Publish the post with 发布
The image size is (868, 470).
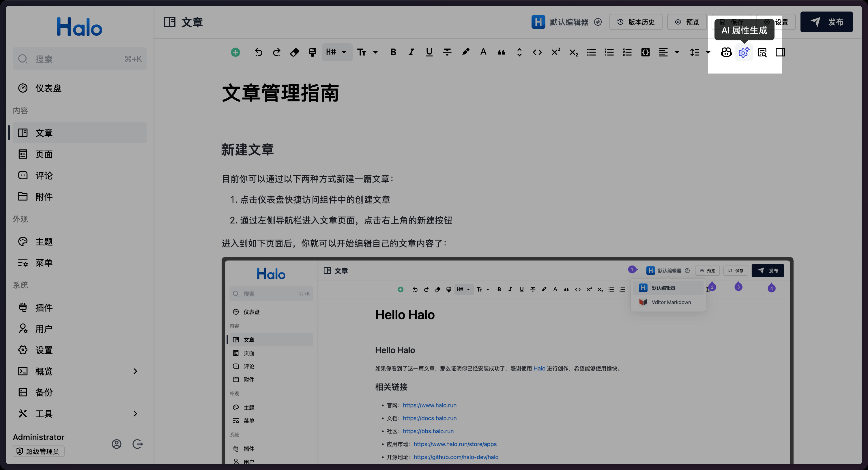tap(826, 22)
